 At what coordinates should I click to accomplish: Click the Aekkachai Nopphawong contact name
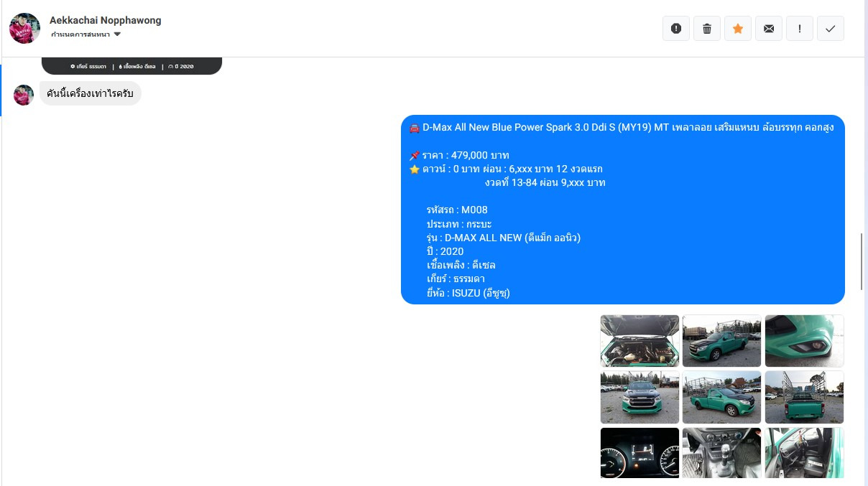coord(106,20)
